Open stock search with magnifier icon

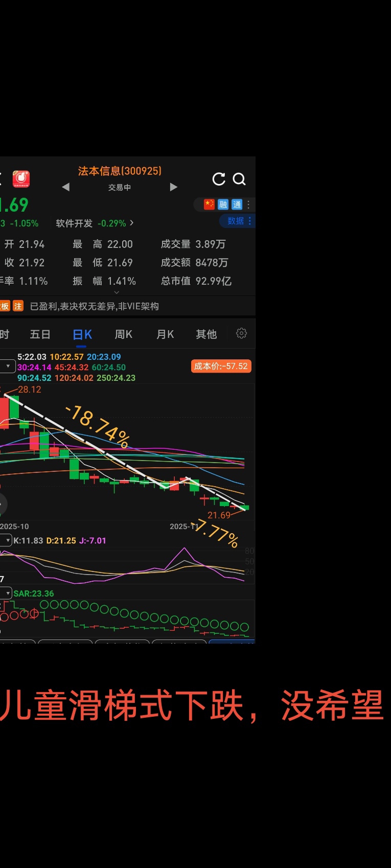tap(239, 179)
